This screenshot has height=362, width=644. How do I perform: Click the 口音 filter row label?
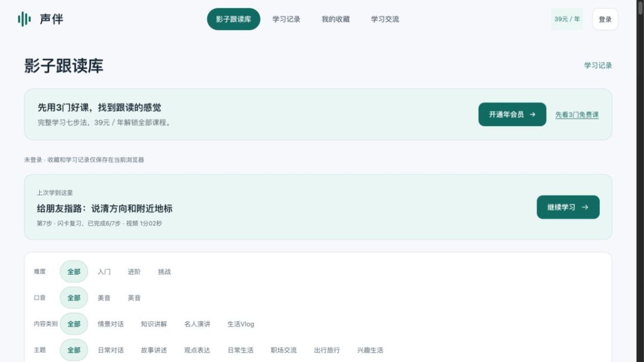[40, 298]
